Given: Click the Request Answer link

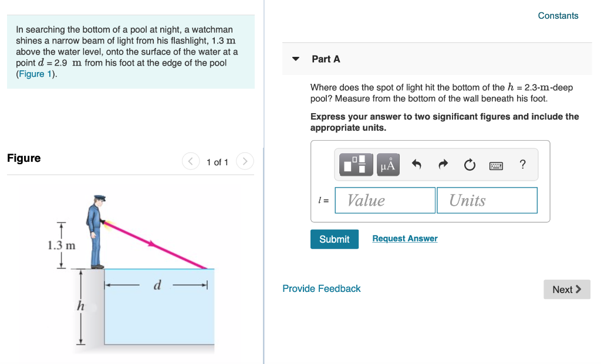Looking at the screenshot, I should pyautogui.click(x=404, y=238).
